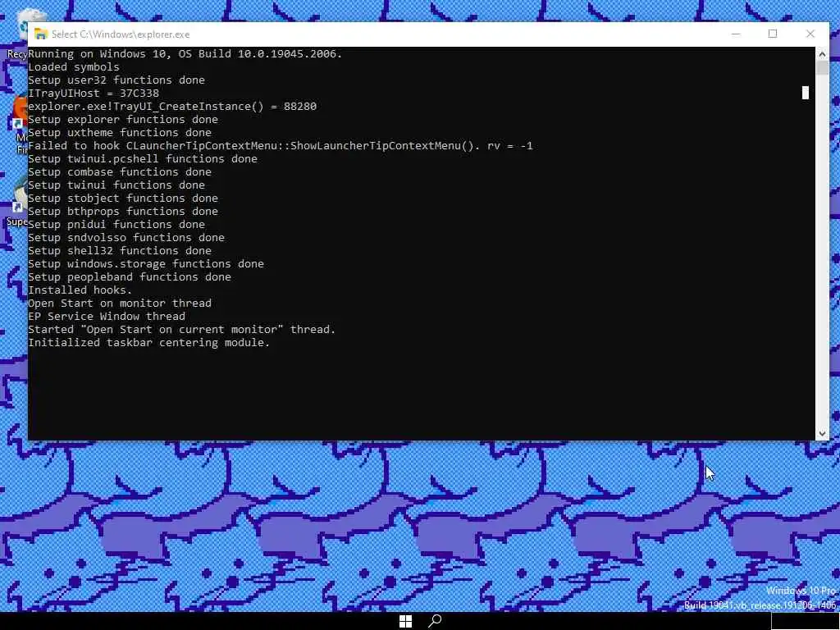Click the "Failed to hook CLauncherTipContextMenu" line
The width and height of the screenshot is (840, 630).
tap(281, 146)
